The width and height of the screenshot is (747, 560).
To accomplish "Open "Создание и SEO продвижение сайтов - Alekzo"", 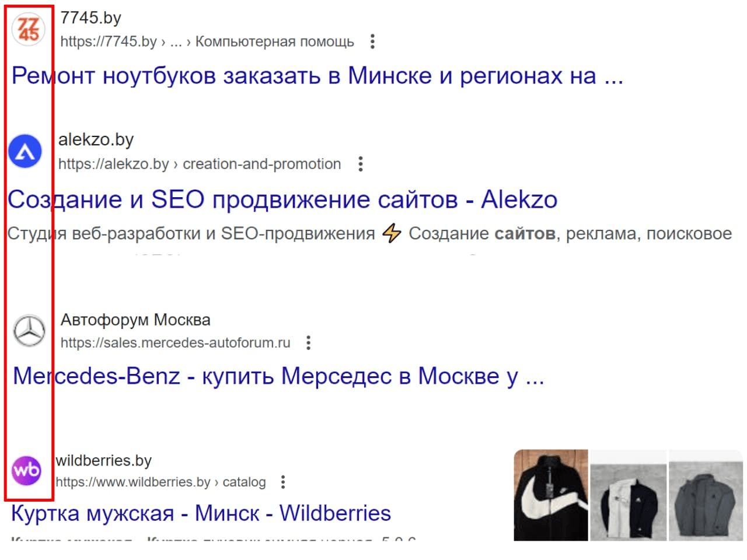I will [x=282, y=199].
